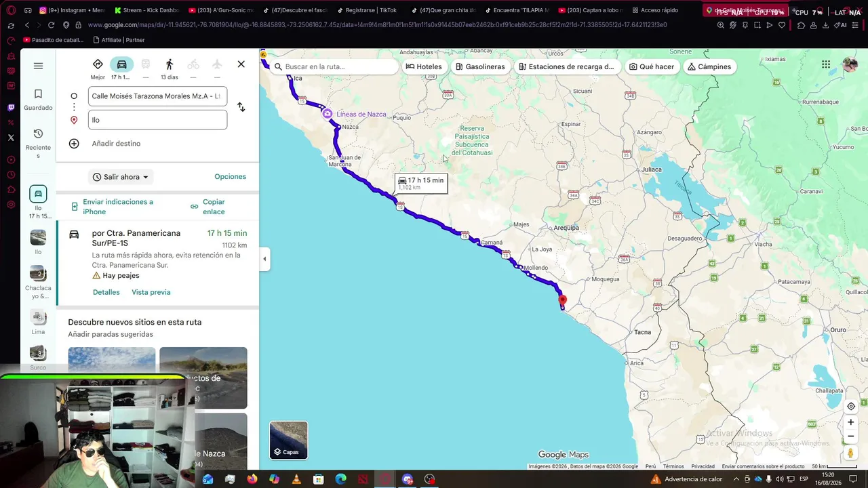Filter map by Hoteles
868x488 pixels.
[424, 66]
